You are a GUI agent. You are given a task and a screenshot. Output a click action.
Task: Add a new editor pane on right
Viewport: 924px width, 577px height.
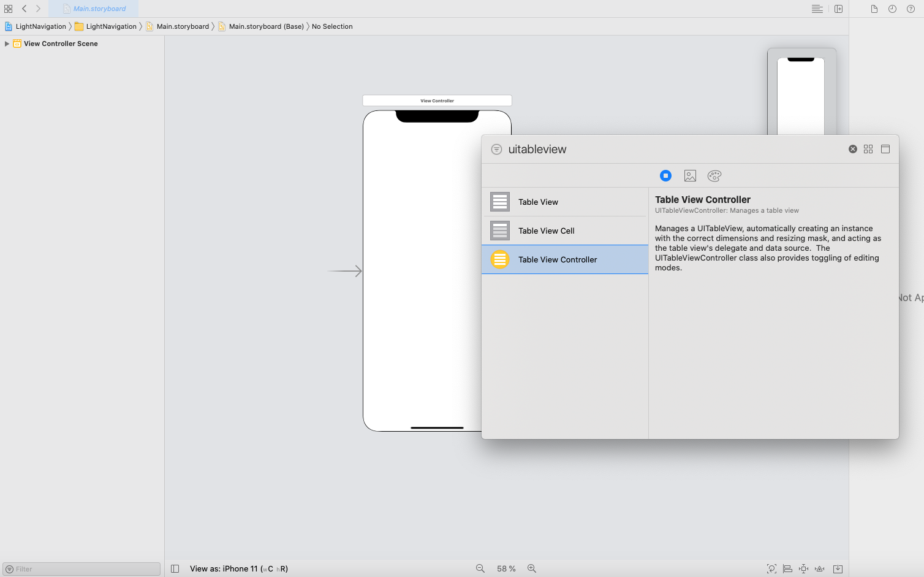pyautogui.click(x=838, y=9)
